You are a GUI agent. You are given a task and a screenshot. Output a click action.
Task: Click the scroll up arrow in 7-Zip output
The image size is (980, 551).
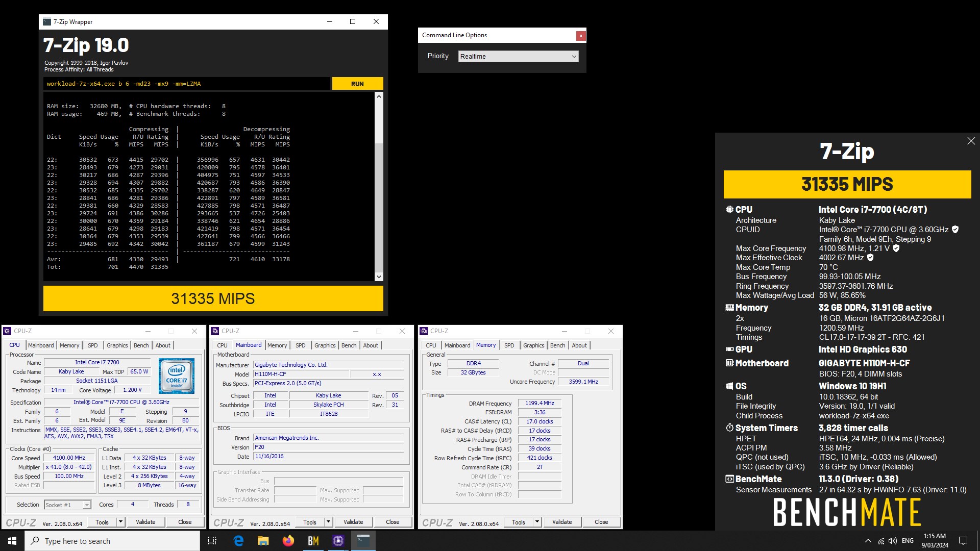point(379,96)
